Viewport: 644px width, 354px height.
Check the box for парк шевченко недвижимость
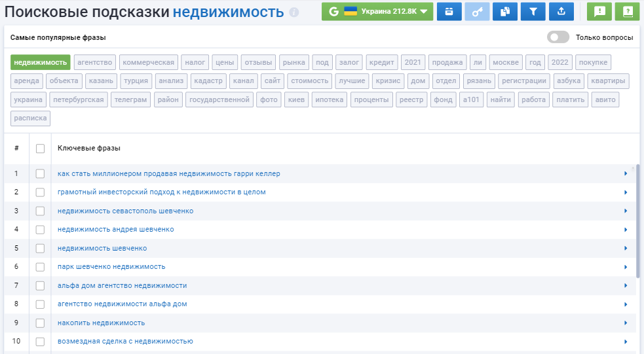point(40,267)
